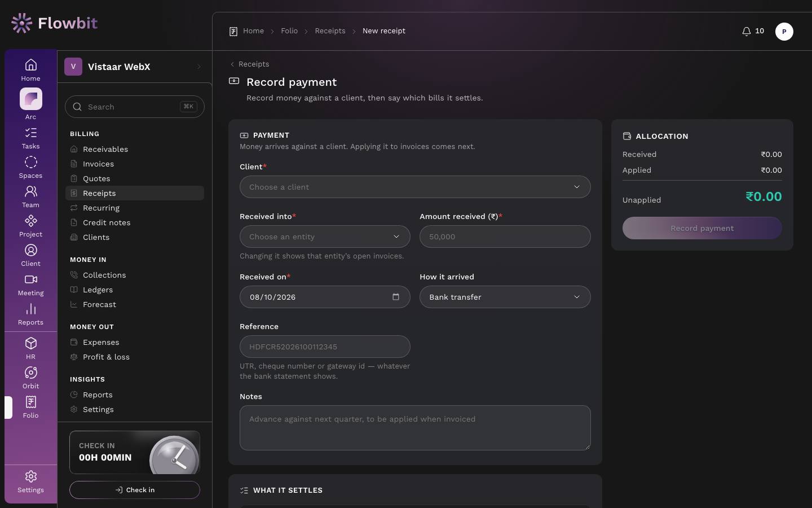Open the Bank transfer method dropdown
812x508 pixels.
[x=505, y=297]
